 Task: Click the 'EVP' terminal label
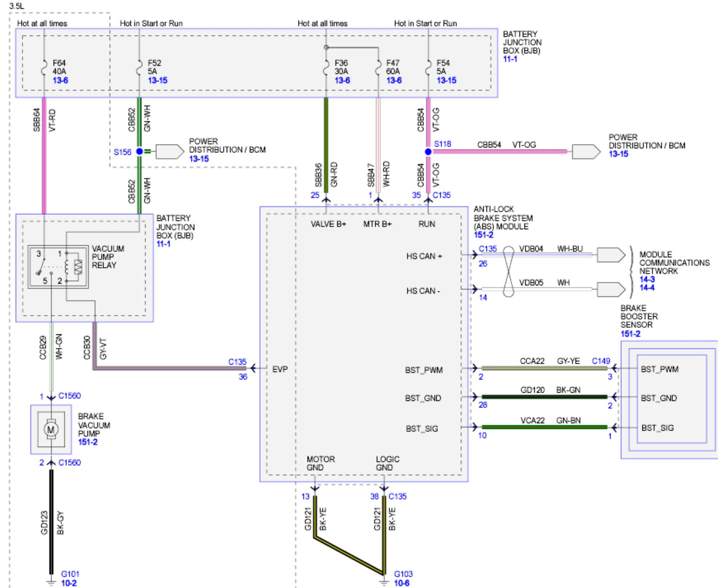[x=280, y=369]
